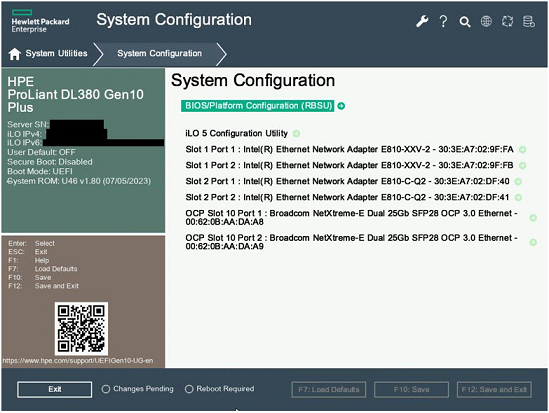Click F10: Save button
The height and width of the screenshot is (413, 549).
411,390
